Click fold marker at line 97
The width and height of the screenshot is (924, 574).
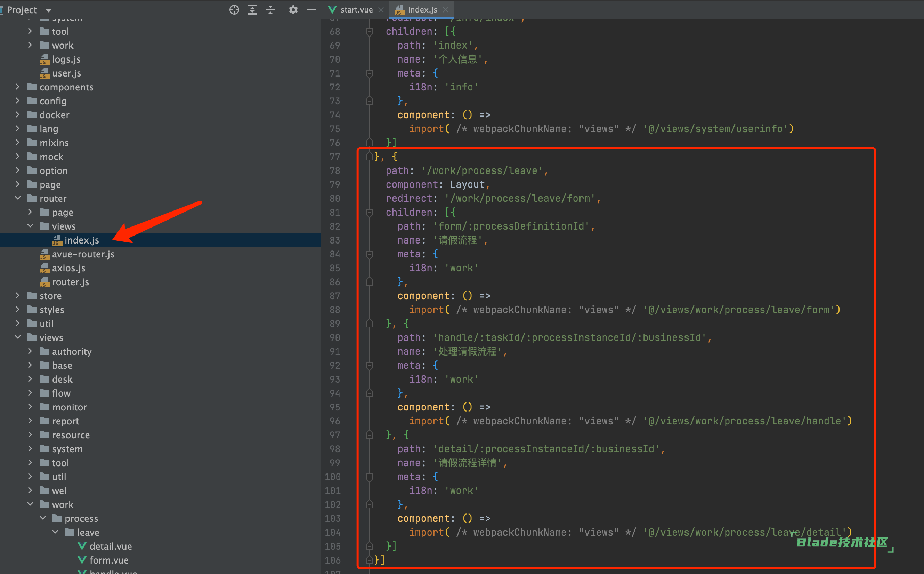tap(370, 435)
